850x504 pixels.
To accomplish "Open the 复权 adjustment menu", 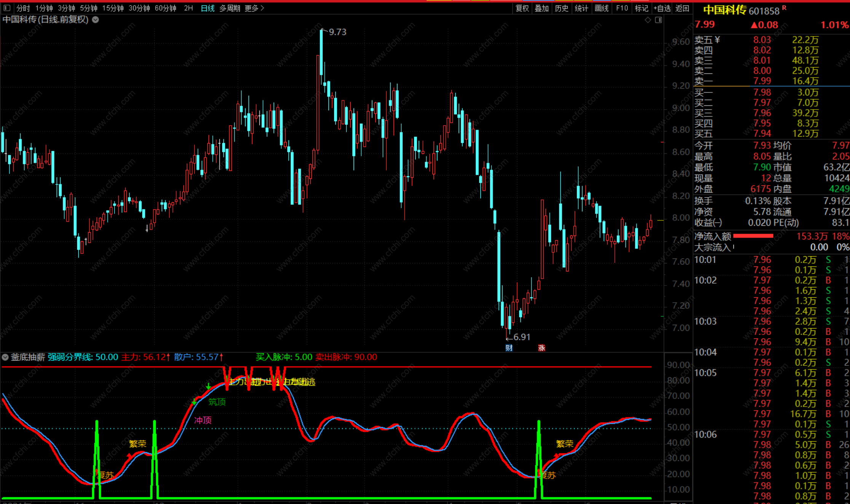I will 522,8.
